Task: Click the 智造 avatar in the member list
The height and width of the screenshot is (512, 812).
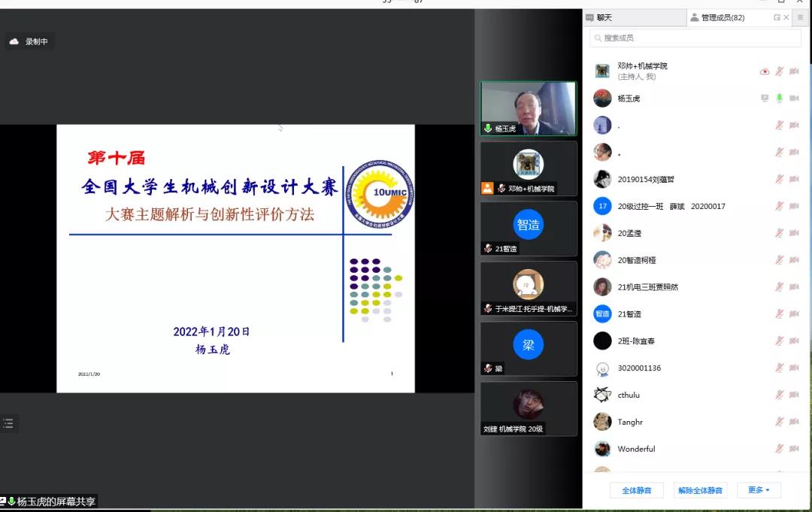Action: point(602,314)
